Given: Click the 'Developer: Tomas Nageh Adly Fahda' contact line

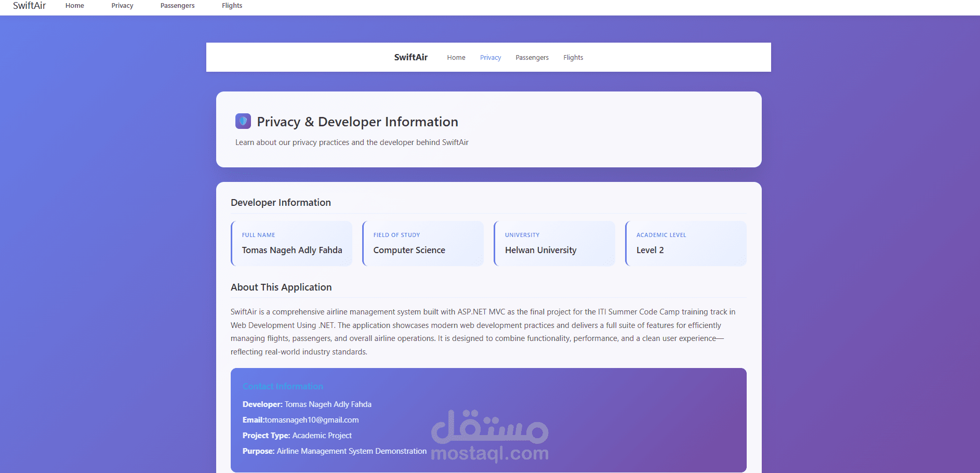Looking at the screenshot, I should point(307,404).
